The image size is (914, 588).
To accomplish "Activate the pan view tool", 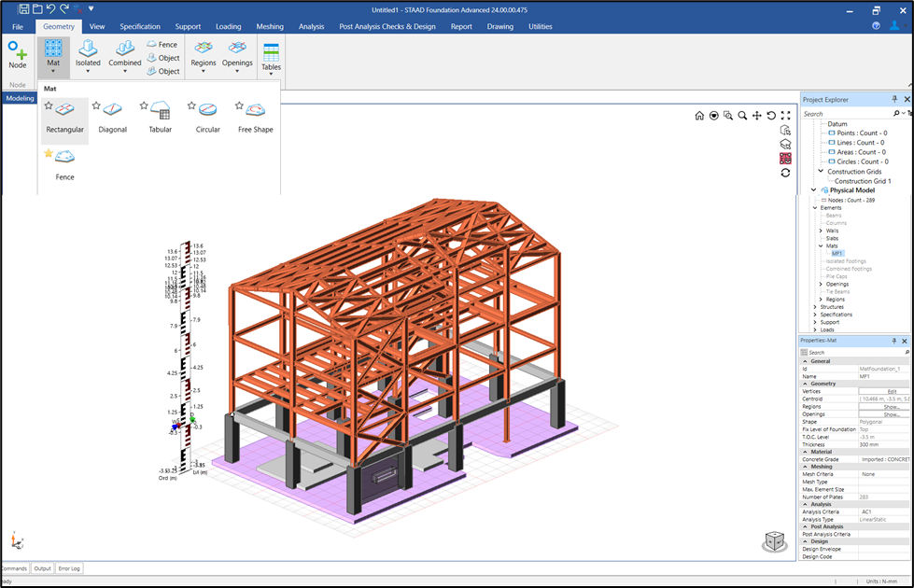I will tap(756, 116).
